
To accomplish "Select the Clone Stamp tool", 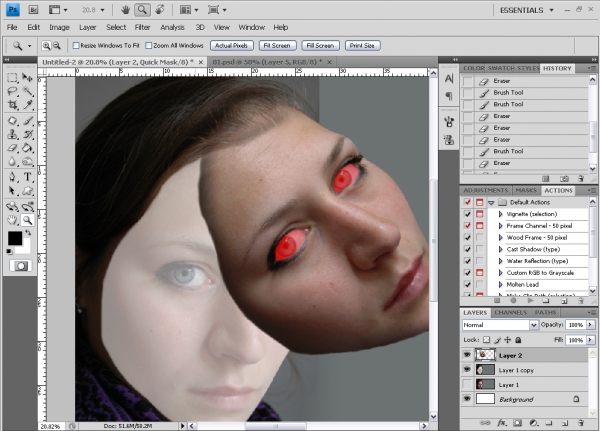I will (12, 134).
